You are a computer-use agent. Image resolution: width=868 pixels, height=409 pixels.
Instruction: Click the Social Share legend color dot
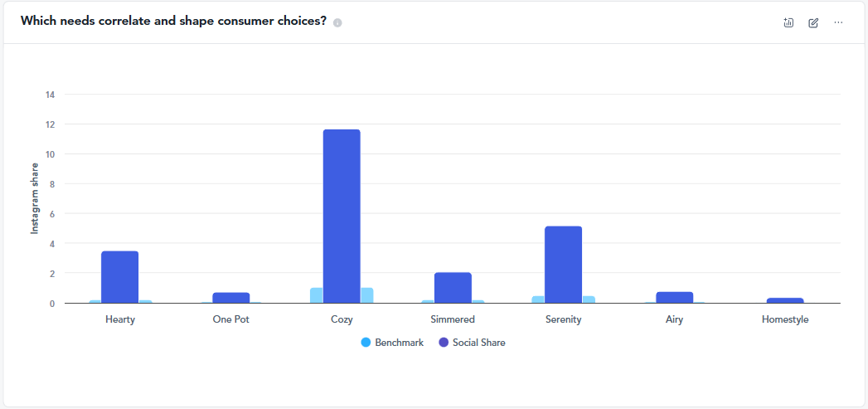point(444,343)
